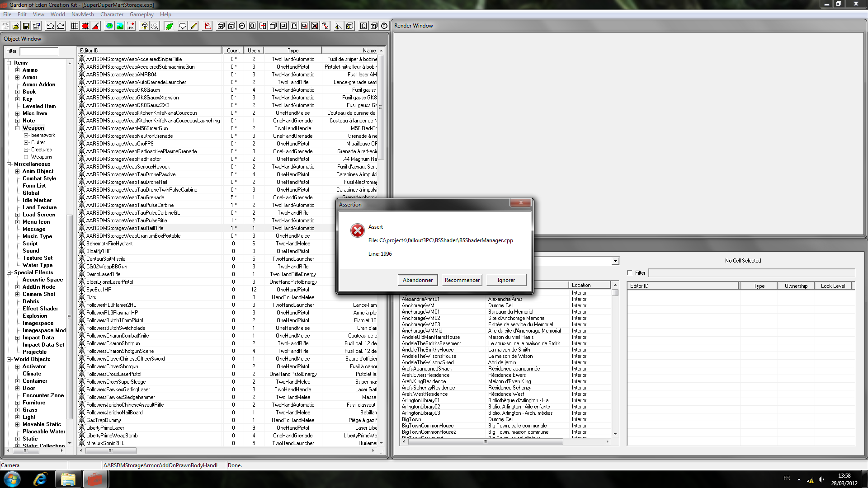Enable the Filter checkbox in cell view
Image resolution: width=868 pixels, height=488 pixels.
pyautogui.click(x=630, y=273)
